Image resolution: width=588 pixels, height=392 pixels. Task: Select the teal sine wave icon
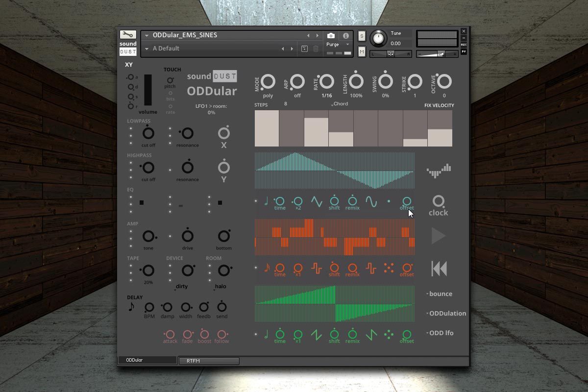point(371,201)
